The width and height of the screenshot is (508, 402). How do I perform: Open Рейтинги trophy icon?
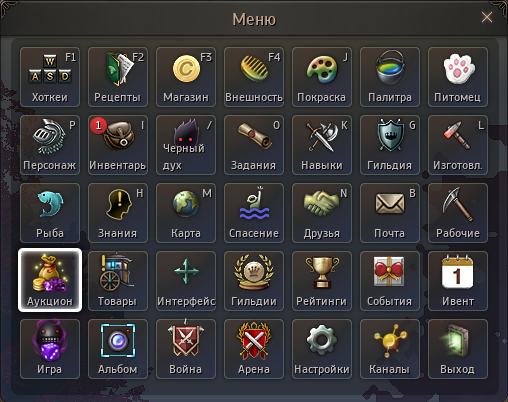pyautogui.click(x=322, y=281)
